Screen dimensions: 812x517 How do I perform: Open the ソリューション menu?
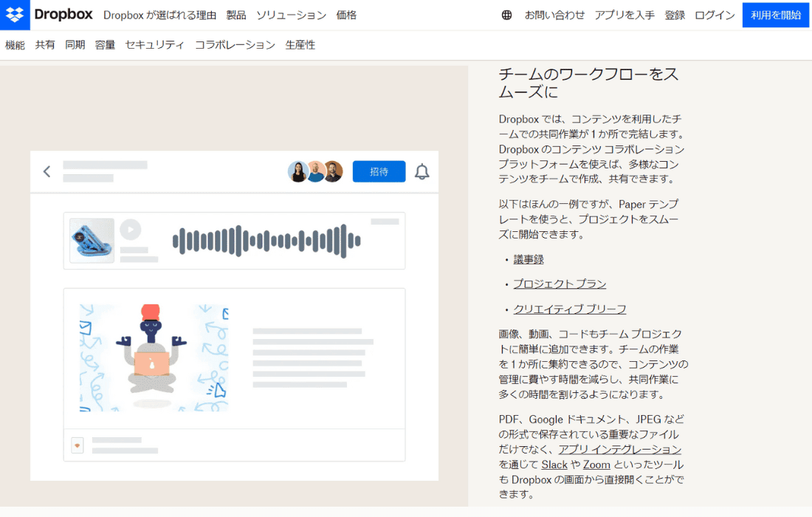pyautogui.click(x=291, y=15)
